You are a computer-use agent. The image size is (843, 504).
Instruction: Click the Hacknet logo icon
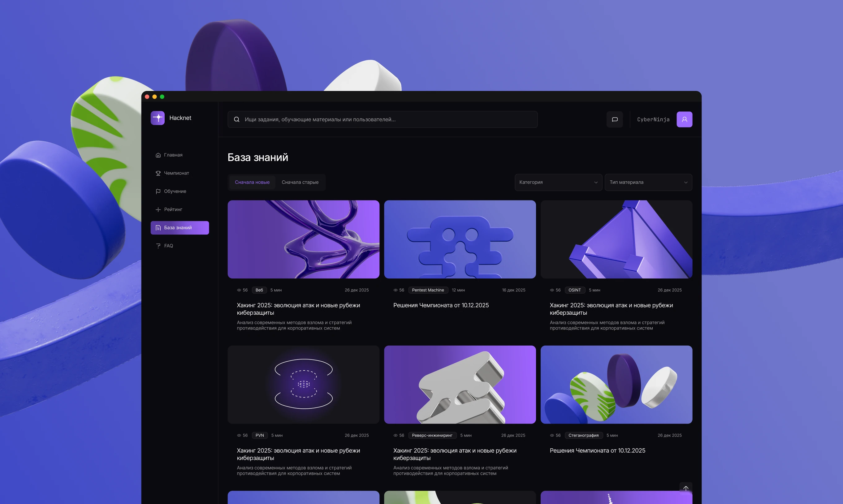tap(158, 118)
